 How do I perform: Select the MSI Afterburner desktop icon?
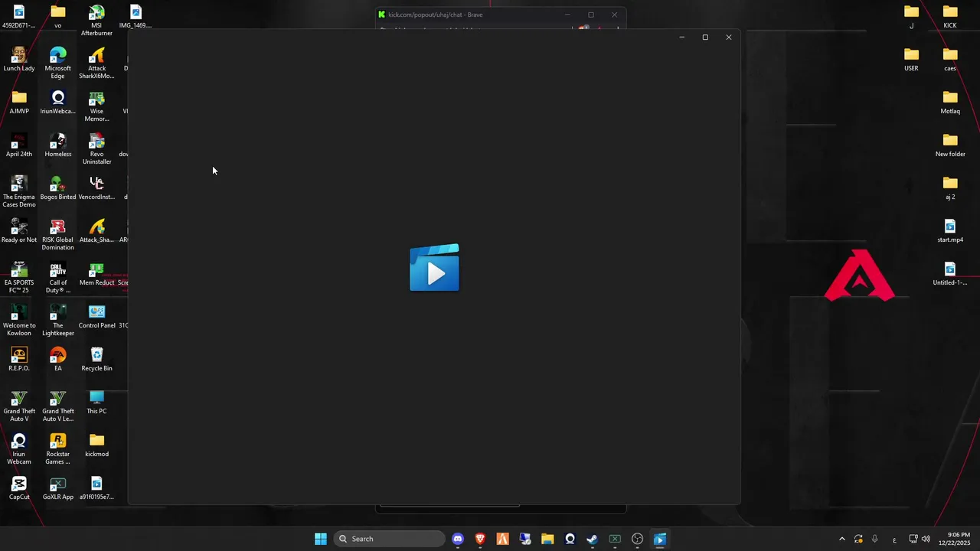pyautogui.click(x=96, y=21)
